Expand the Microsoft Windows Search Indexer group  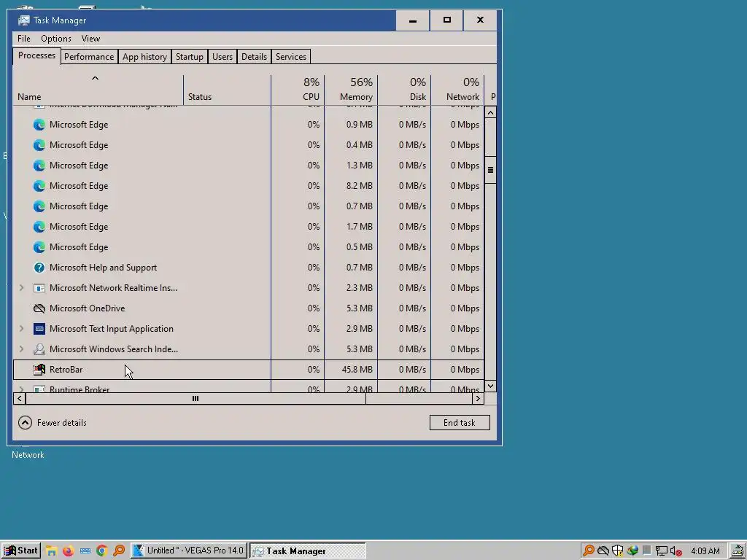click(21, 349)
